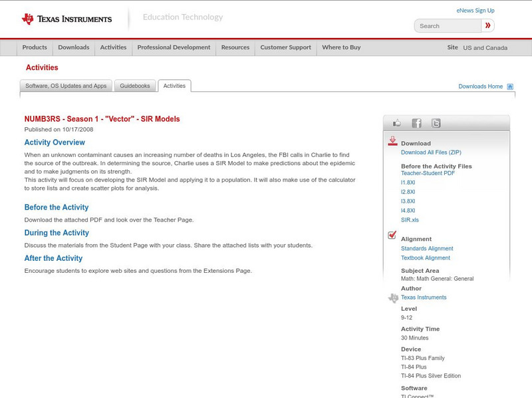Click the Math: Math General subject text
532x398 pixels.
438,279
